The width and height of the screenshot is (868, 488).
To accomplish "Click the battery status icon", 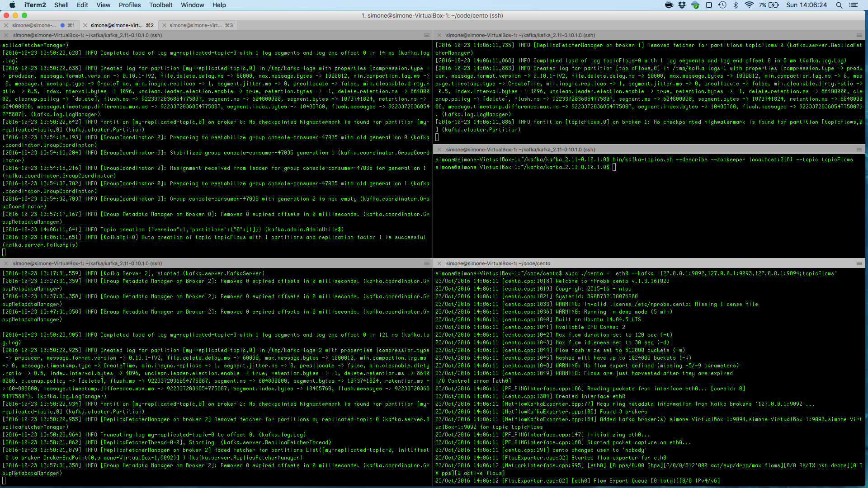I will click(774, 5).
